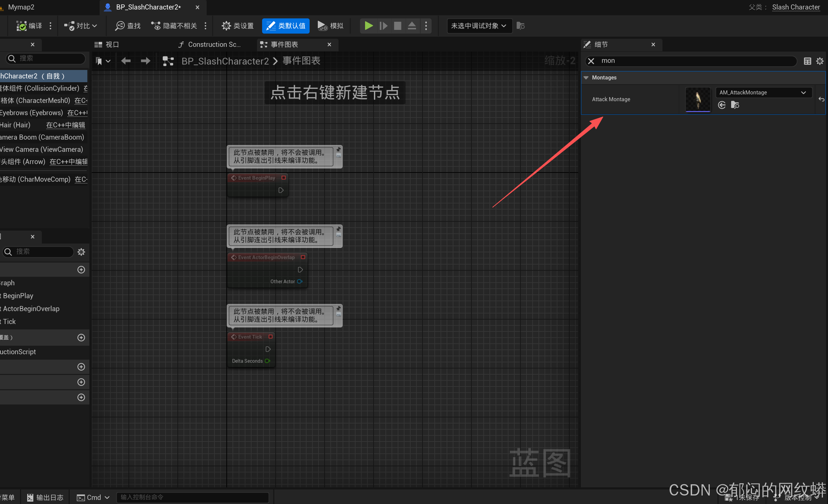Toggle pin on Event BeginPlay comment bubble
Screen dimensions: 828x504
tap(339, 149)
